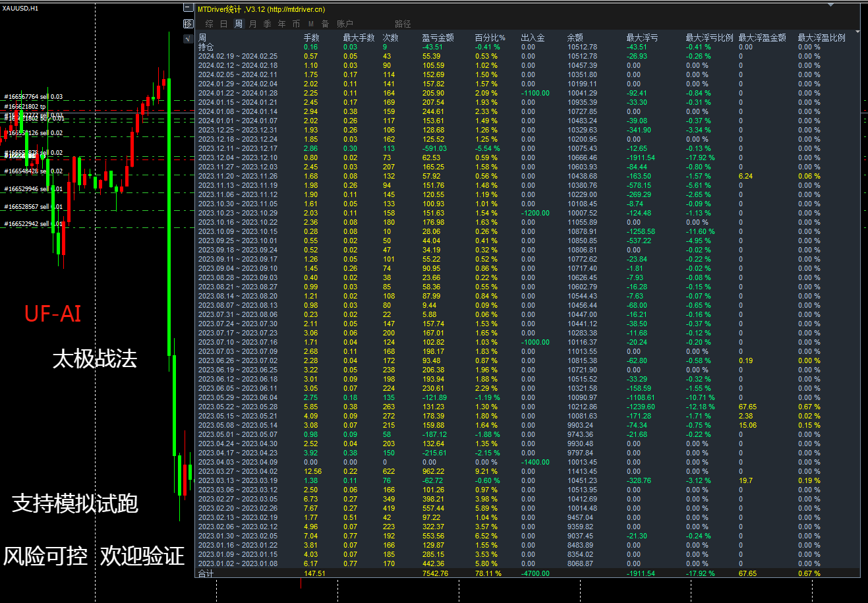Click the 余额 column header
This screenshot has width=868, height=603.
(575, 38)
